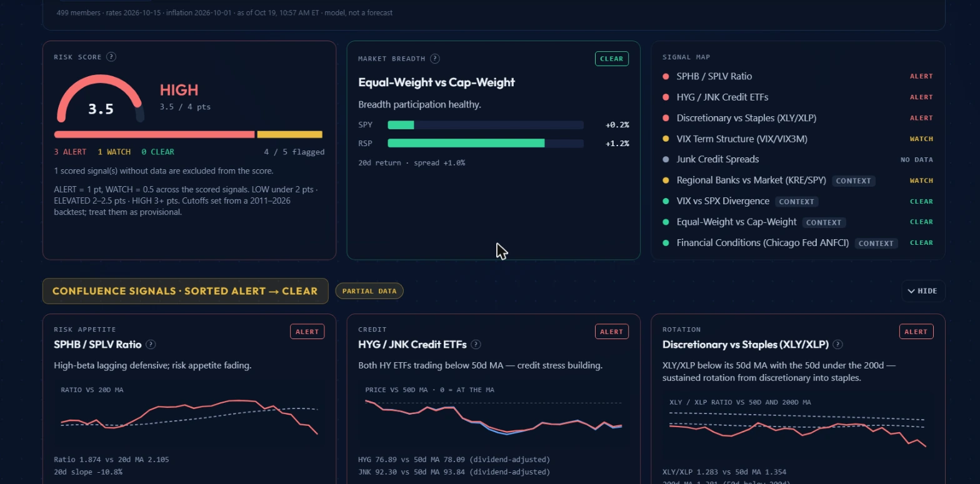Click the Confluence Signals sorted header

tap(185, 291)
